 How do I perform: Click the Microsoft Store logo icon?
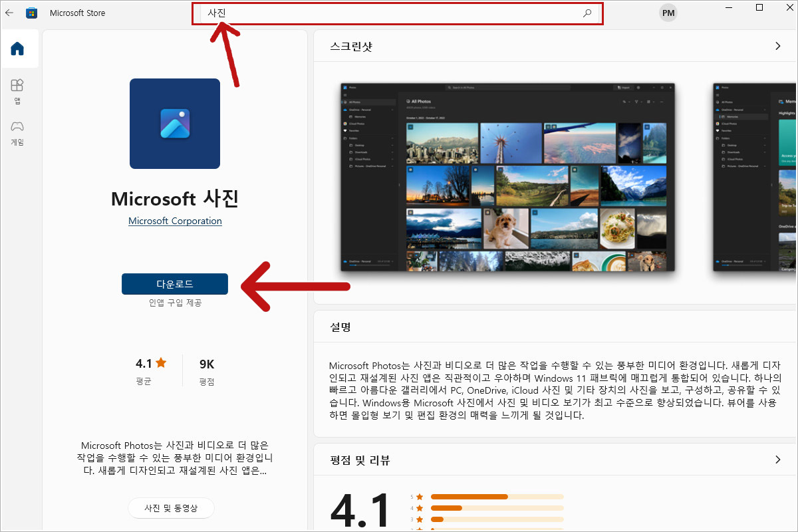coord(31,13)
